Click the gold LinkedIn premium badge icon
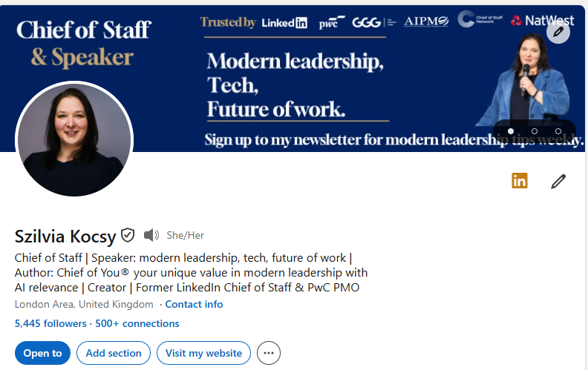Image resolution: width=588 pixels, height=370 pixels. 520,180
